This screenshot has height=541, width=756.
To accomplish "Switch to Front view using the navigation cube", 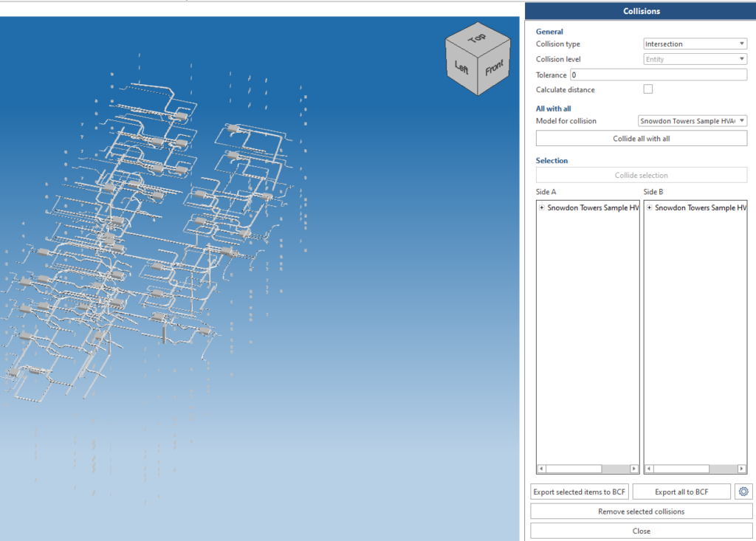I will pos(494,68).
